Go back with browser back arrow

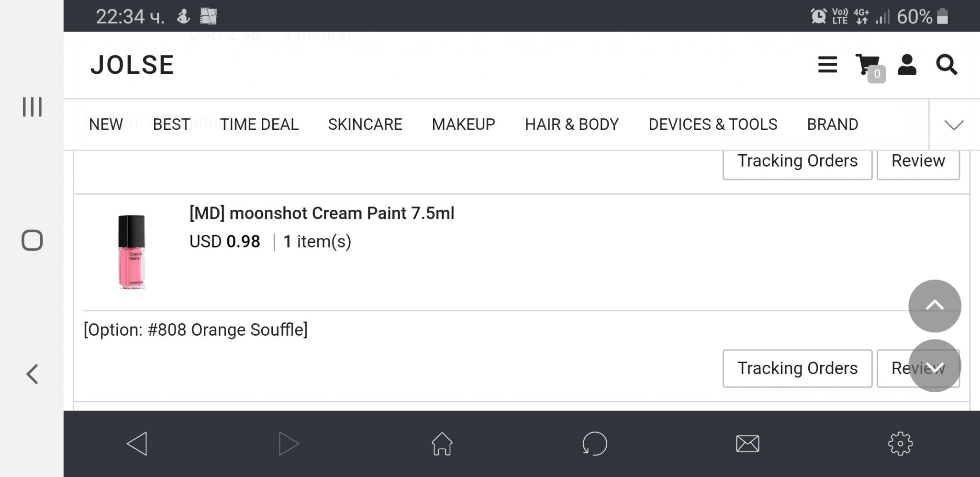[137, 443]
